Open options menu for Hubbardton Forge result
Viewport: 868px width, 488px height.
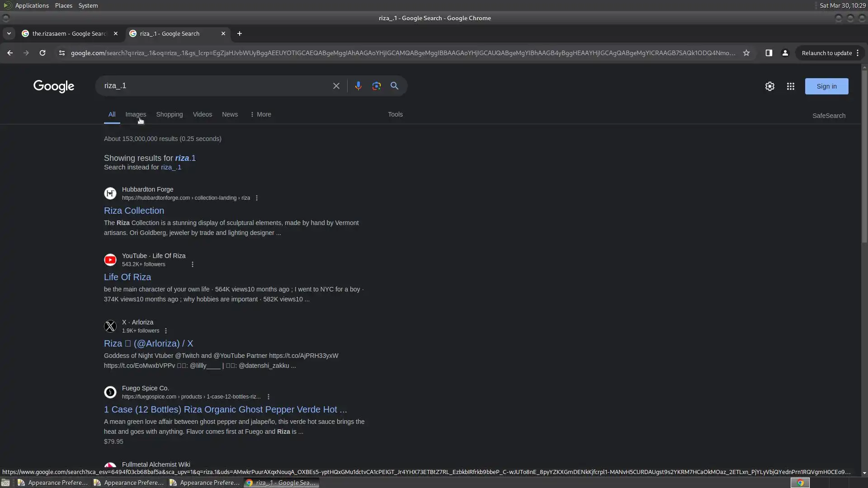(x=257, y=198)
